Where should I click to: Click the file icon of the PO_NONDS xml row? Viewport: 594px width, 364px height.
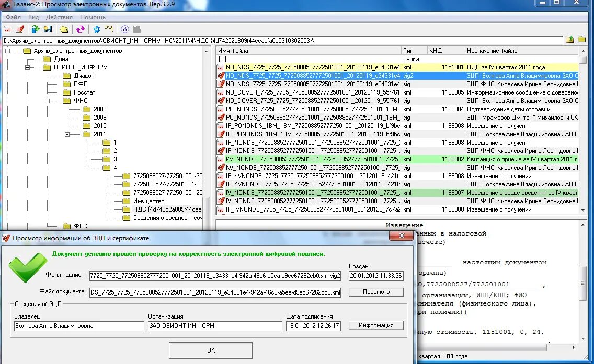tap(220, 109)
